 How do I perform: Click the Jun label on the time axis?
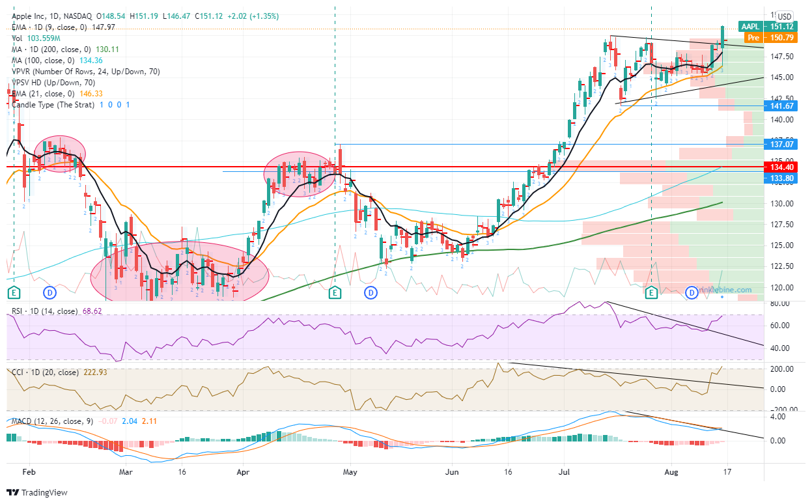tap(451, 471)
